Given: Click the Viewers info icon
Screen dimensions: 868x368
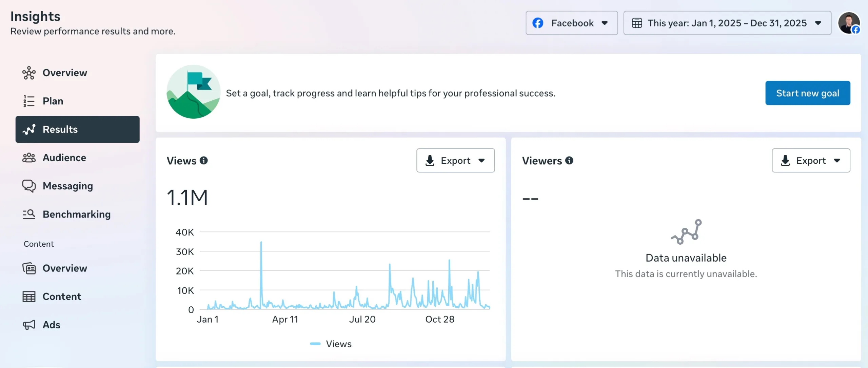Looking at the screenshot, I should click(569, 161).
